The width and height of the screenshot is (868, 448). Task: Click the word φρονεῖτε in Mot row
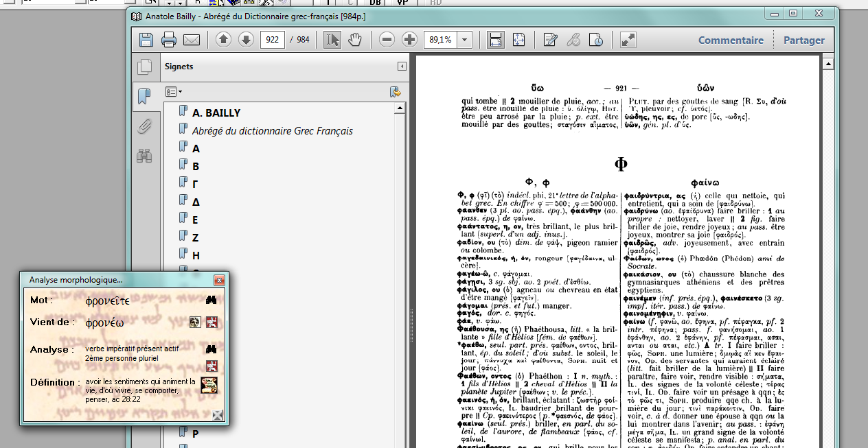point(107,300)
